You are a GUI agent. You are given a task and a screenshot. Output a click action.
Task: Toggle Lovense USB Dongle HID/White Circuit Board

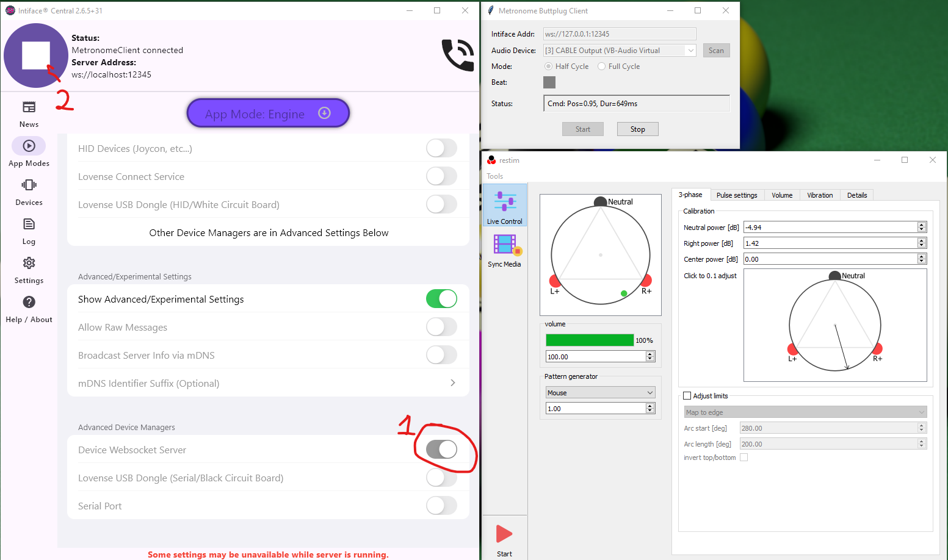click(441, 204)
